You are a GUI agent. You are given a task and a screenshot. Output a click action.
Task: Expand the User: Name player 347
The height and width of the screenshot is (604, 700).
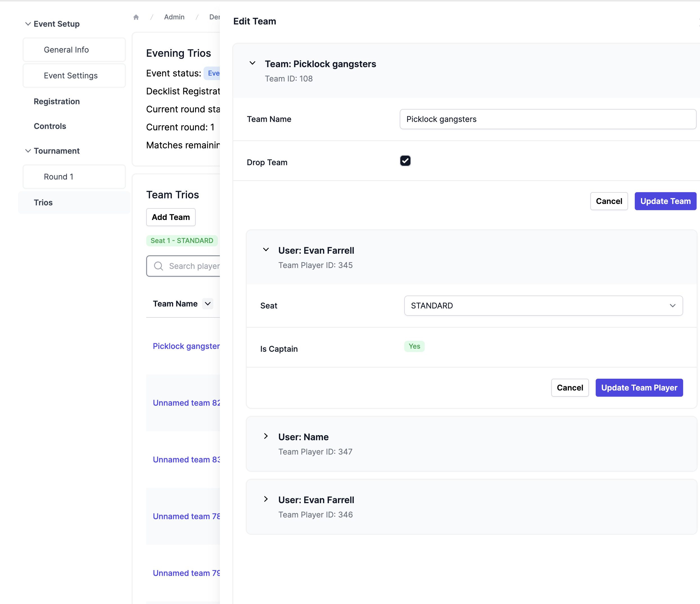(x=266, y=436)
